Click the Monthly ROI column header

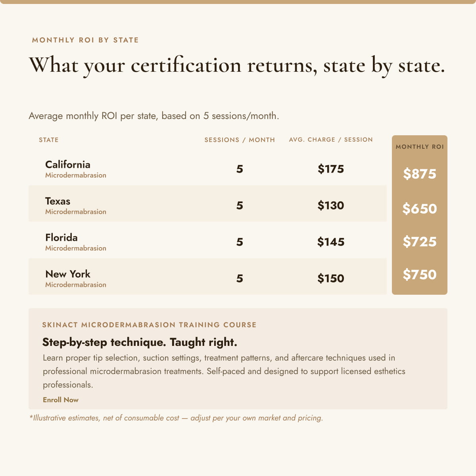click(420, 147)
